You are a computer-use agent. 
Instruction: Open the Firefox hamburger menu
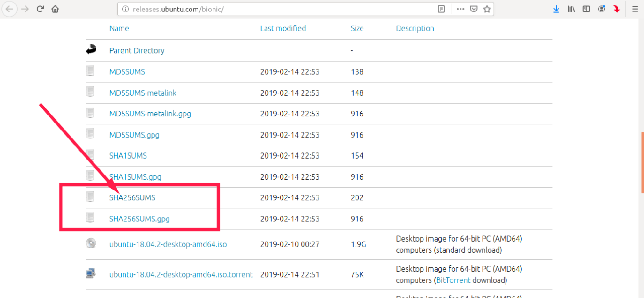click(634, 9)
